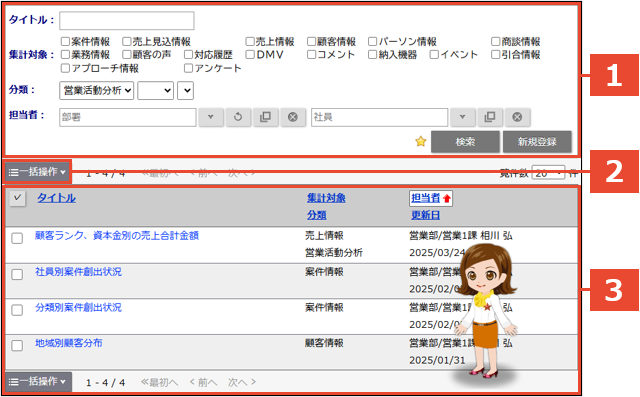Tick the 商談情報 checkbox
Viewport: 640px width, 397px height.
click(x=496, y=41)
